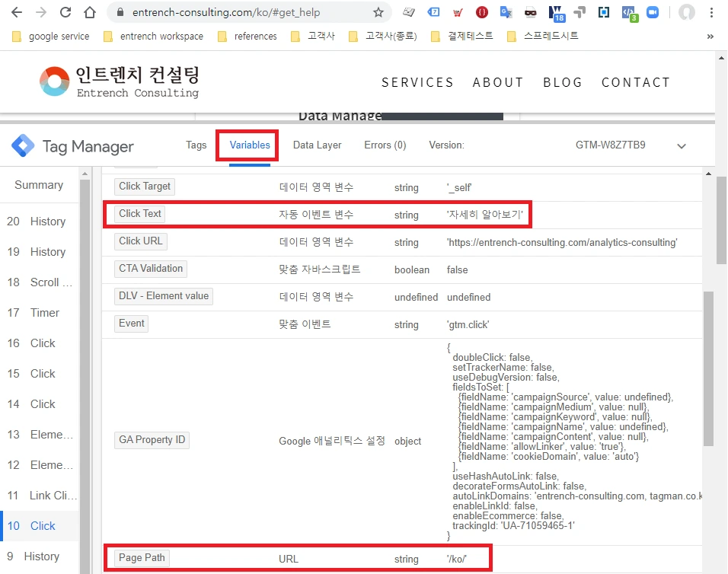Click the Click URL variable chip
This screenshot has height=574, width=728.
pos(141,241)
